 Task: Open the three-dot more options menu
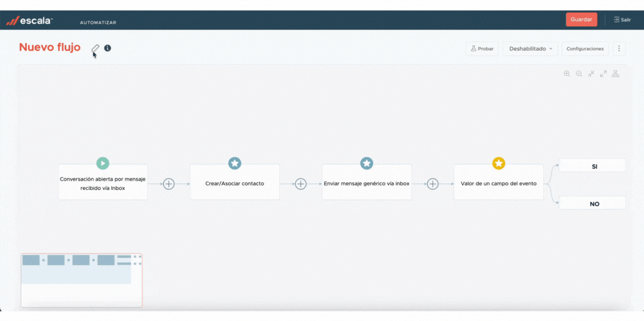[x=619, y=49]
